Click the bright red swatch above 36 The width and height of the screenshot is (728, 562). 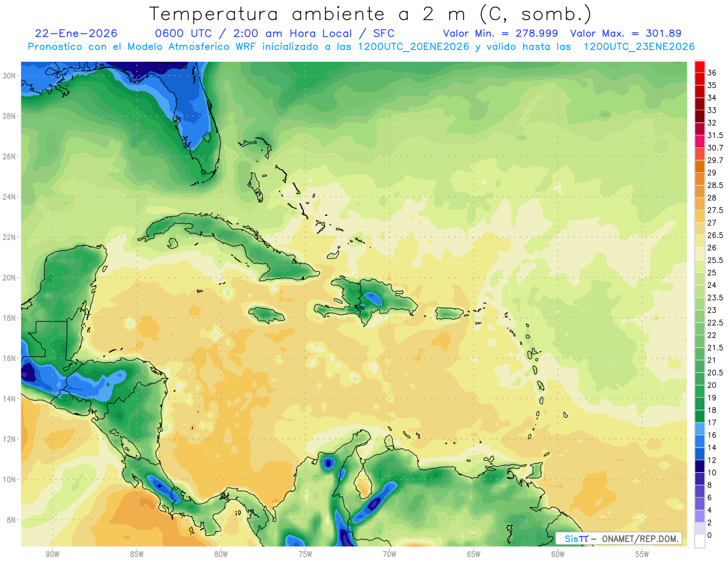(x=699, y=68)
